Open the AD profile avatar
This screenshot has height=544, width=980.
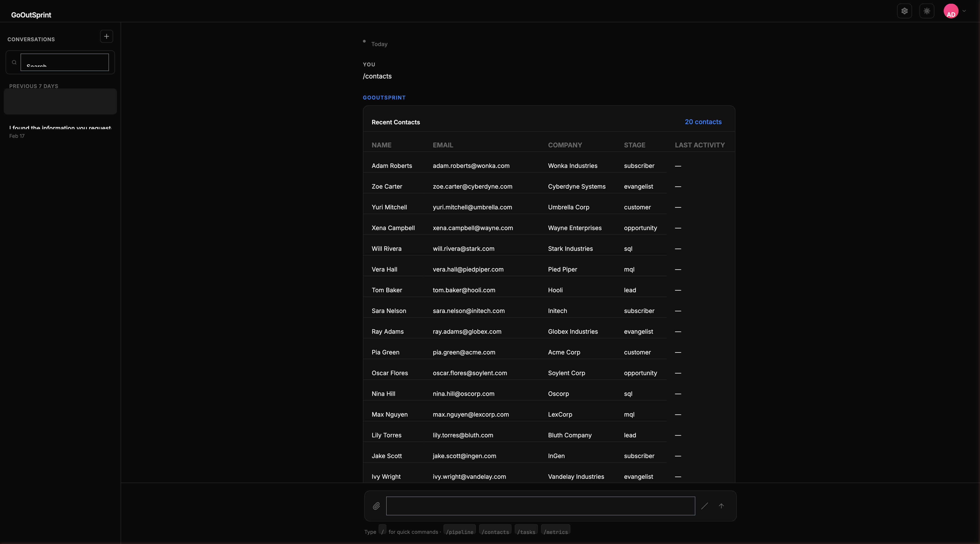tap(952, 11)
